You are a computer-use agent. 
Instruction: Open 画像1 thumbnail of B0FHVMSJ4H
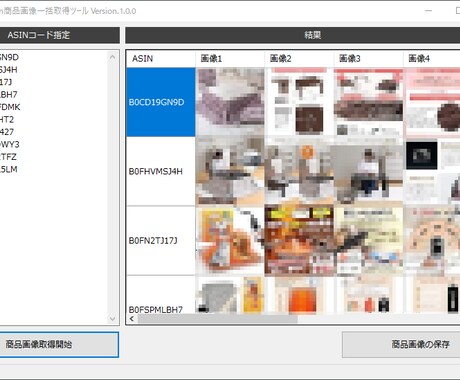point(230,171)
